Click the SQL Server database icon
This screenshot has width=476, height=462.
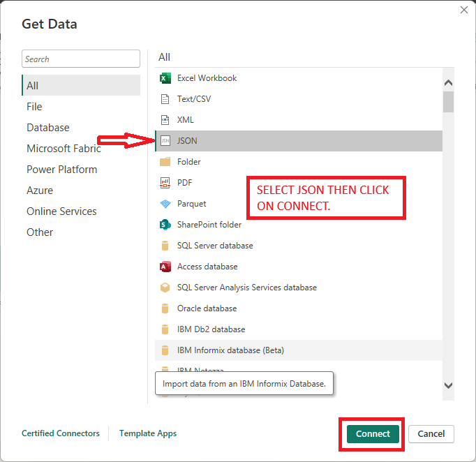[165, 246]
